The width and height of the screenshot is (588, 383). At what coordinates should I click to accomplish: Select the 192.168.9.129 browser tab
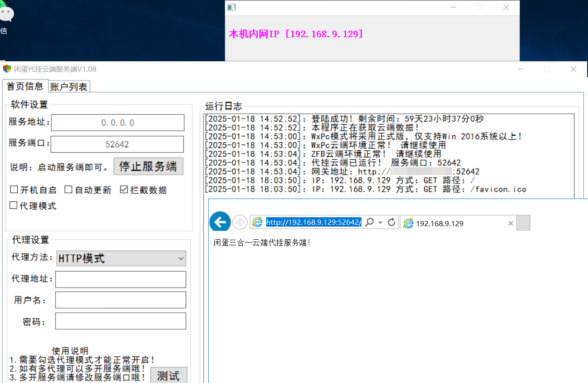(458, 223)
